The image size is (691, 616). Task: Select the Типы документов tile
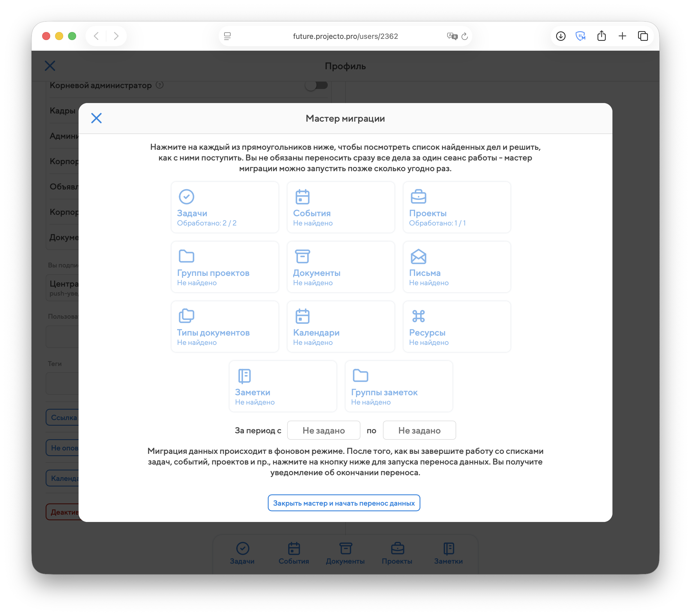(225, 327)
